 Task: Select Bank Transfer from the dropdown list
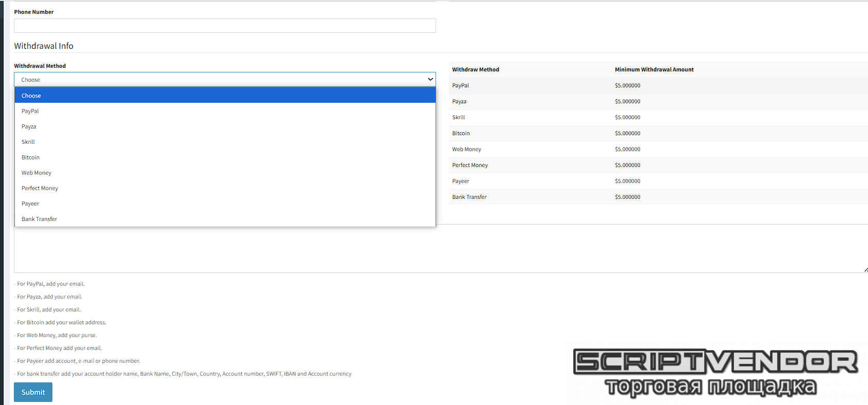tap(225, 219)
